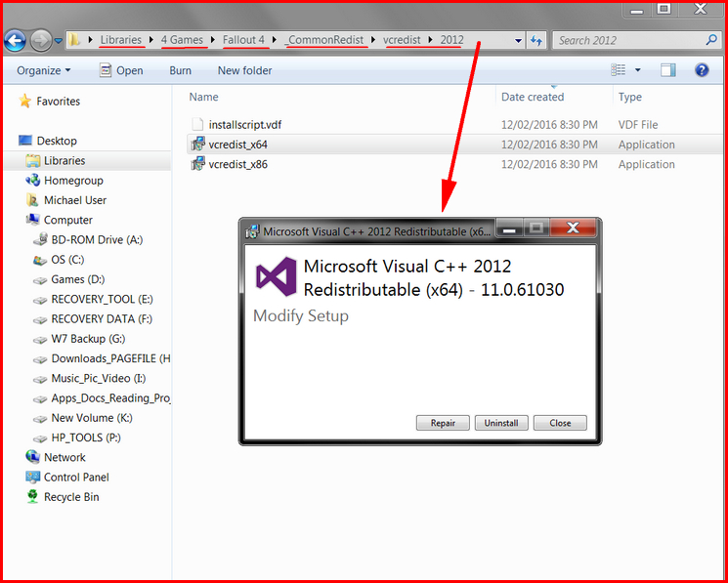
Task: Click the search magnifier icon
Action: (x=711, y=40)
